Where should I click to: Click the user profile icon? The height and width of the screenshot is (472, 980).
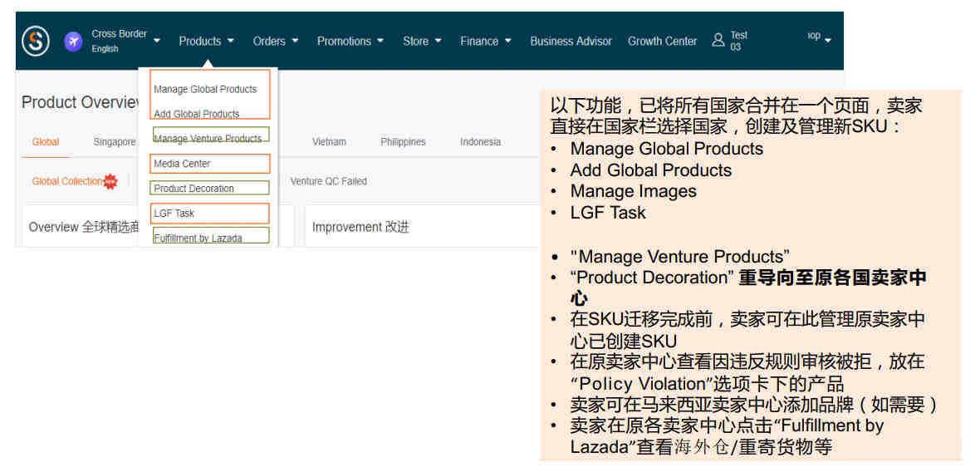(718, 41)
